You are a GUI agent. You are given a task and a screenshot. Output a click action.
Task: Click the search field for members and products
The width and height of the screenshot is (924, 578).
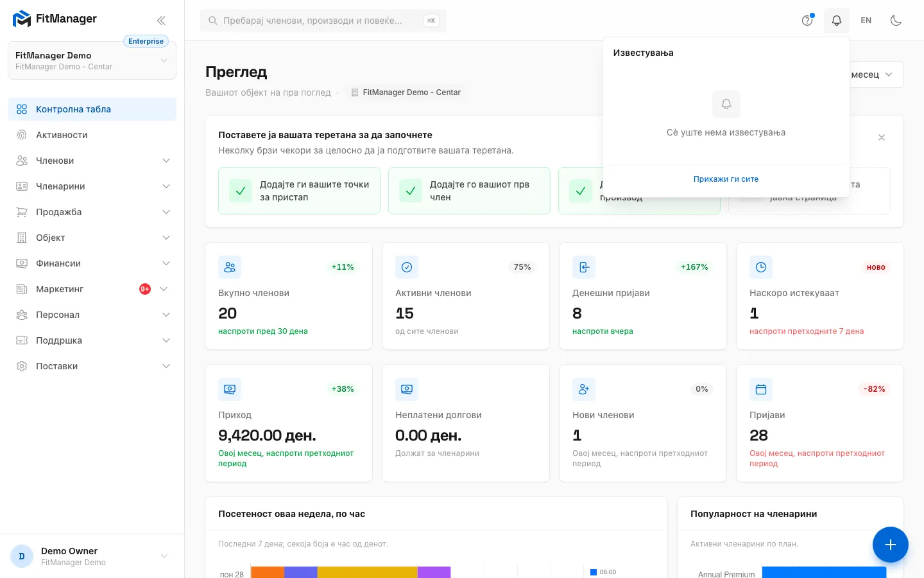tap(323, 21)
